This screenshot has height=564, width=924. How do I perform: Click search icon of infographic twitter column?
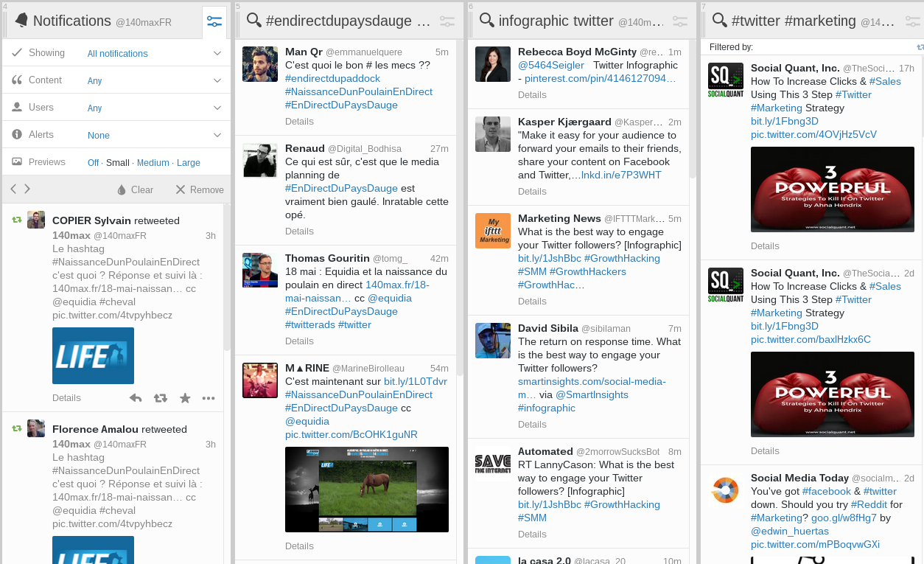point(487,21)
